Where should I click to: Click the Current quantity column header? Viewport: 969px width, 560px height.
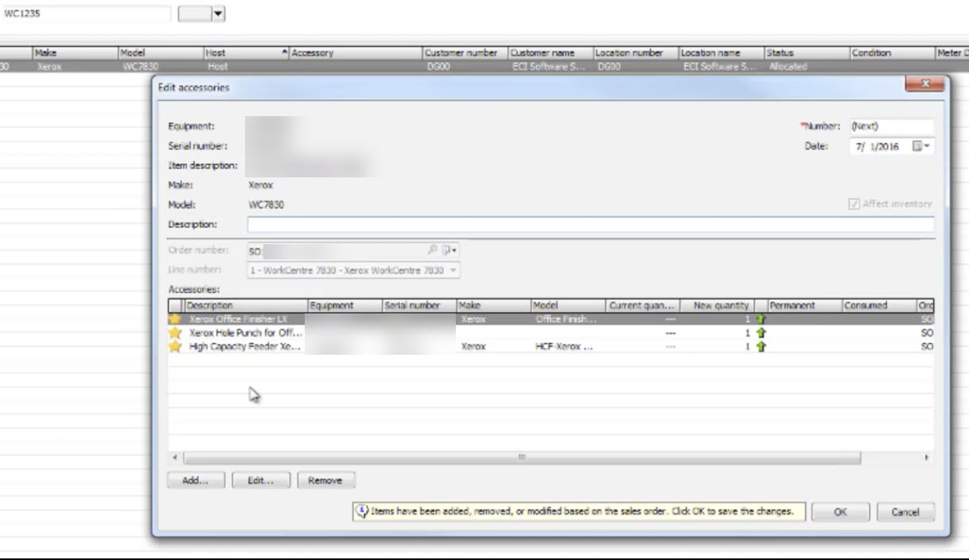[x=644, y=305]
